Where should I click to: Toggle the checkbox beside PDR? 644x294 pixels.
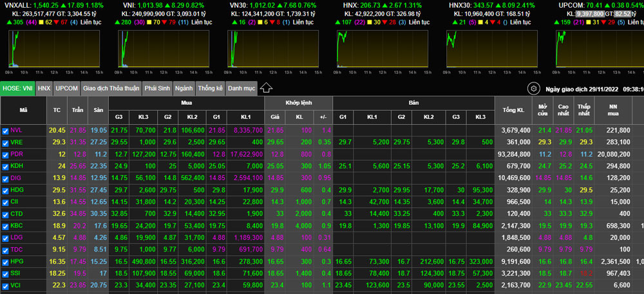pos(5,154)
